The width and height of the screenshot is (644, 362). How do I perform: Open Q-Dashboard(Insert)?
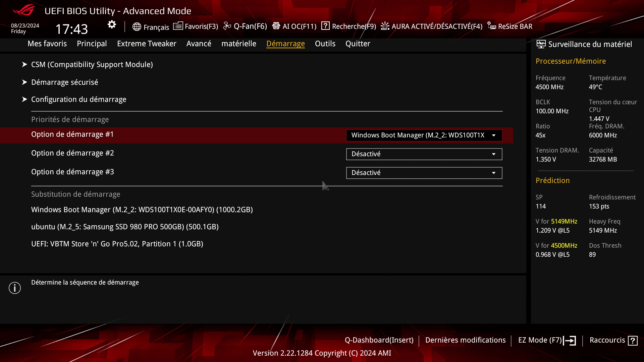(379, 340)
